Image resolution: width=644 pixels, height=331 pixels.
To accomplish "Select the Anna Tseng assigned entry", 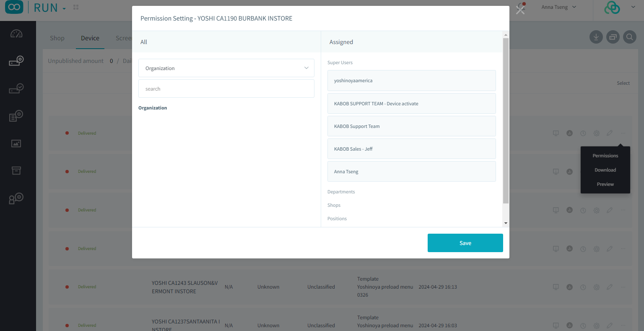I will tap(412, 172).
